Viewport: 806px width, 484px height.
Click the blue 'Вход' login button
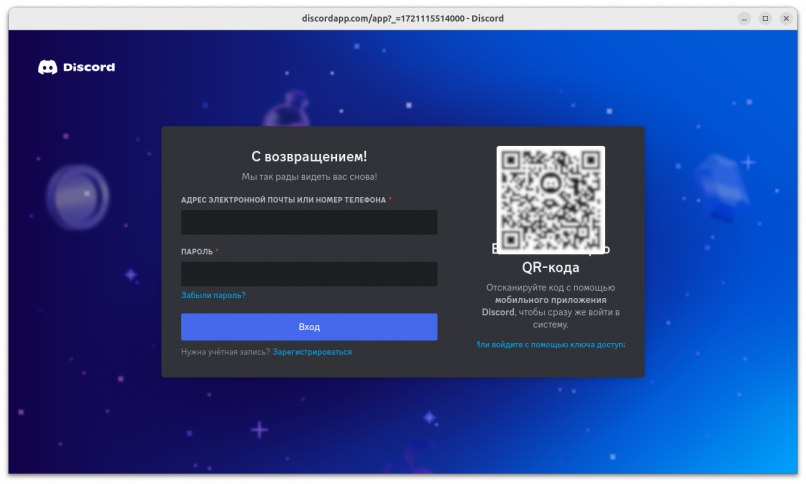point(309,327)
